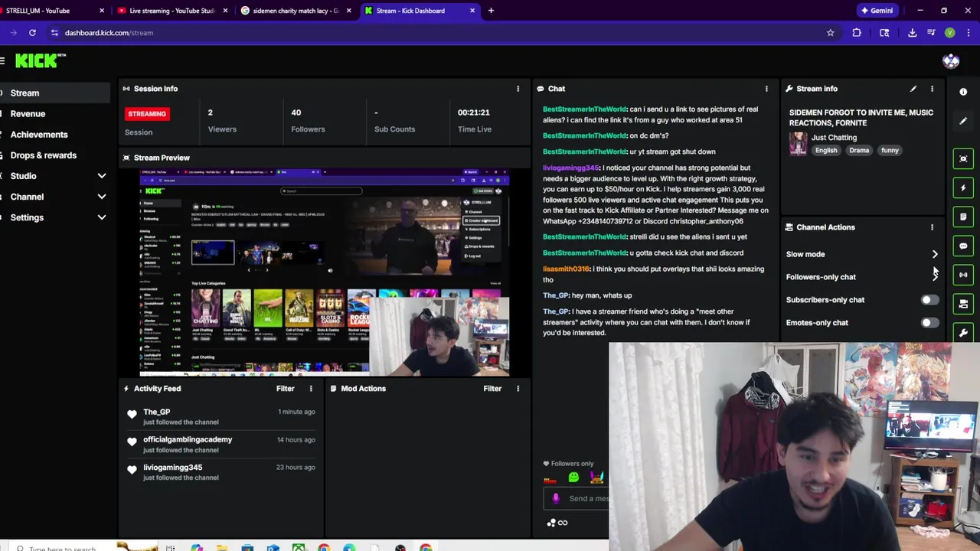Click the funny tag in Stream info

(890, 151)
